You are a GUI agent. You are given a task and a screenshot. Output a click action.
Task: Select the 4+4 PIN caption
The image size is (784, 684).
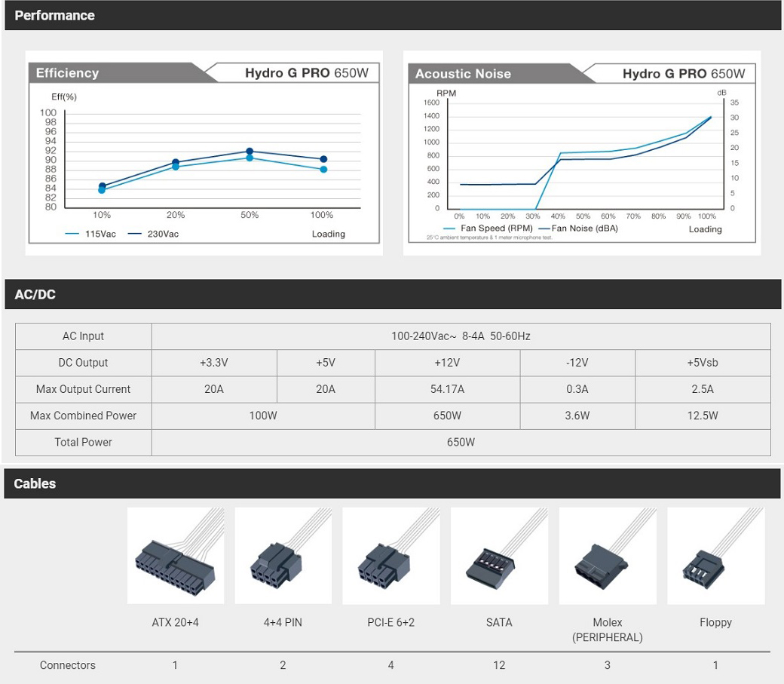pyautogui.click(x=283, y=622)
